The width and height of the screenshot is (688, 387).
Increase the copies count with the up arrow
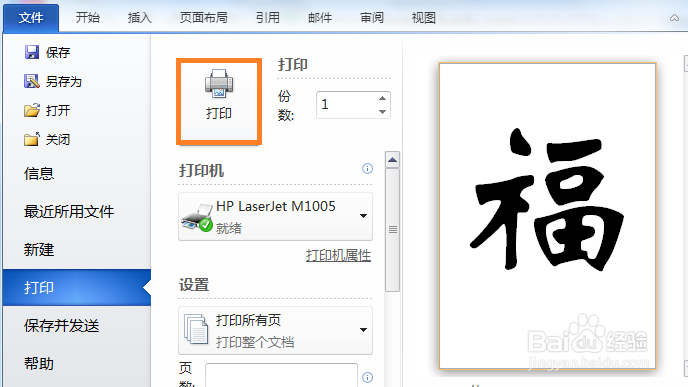tap(382, 98)
